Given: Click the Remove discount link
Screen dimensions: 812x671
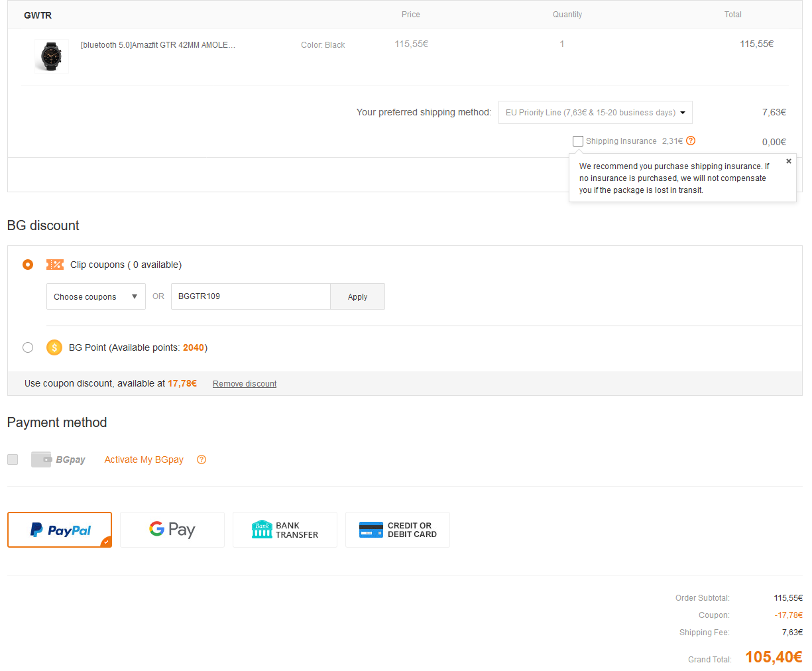Looking at the screenshot, I should click(245, 384).
